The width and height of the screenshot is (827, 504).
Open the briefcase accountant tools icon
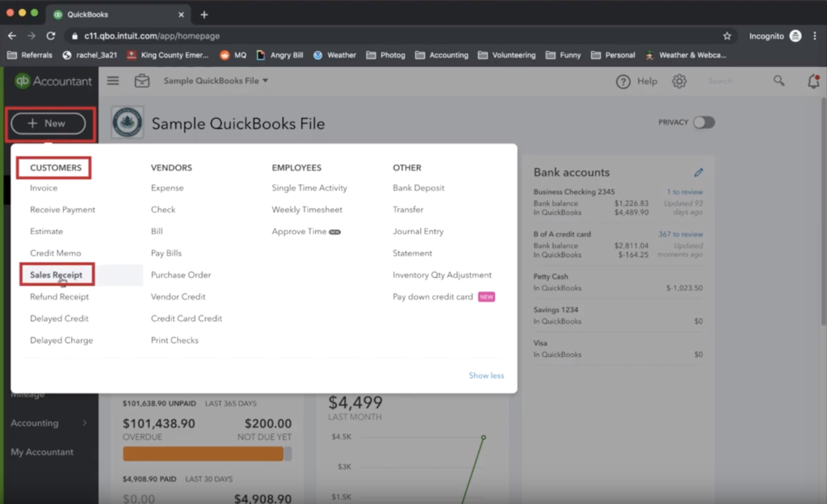tap(142, 81)
